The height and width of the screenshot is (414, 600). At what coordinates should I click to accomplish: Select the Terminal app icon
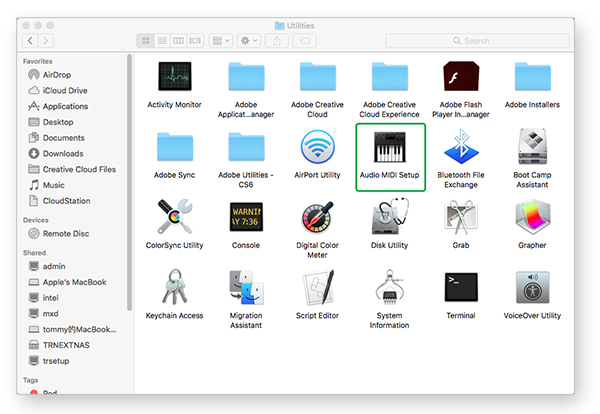point(461,287)
